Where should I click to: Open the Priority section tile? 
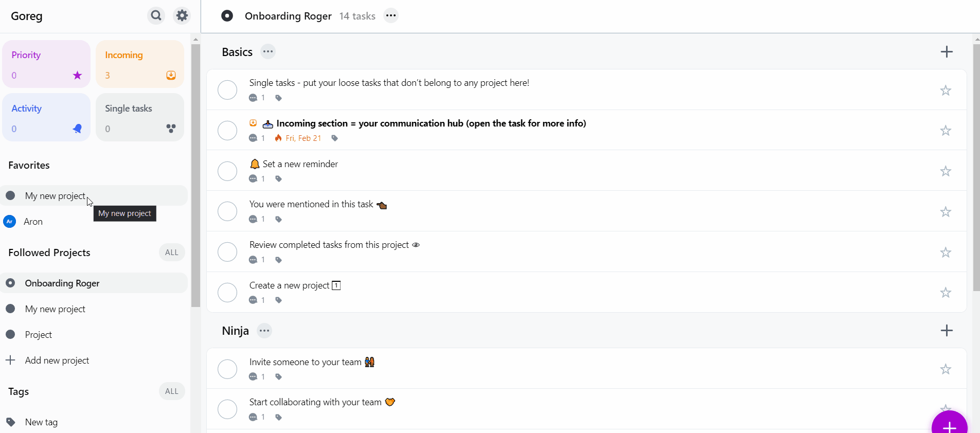click(46, 64)
